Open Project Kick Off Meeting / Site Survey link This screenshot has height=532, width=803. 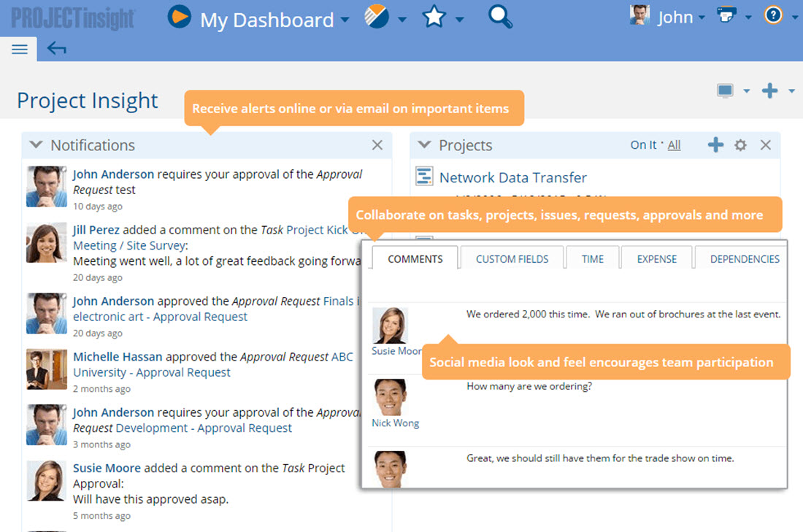[131, 246]
